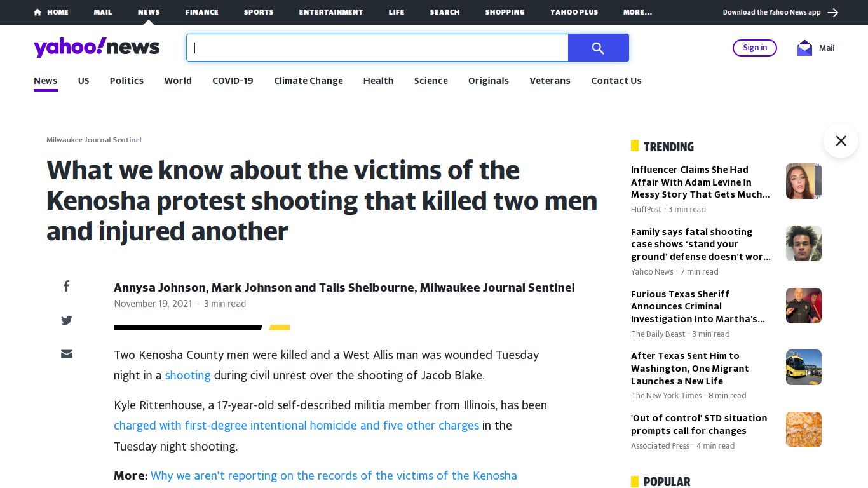
Task: Select the News section tab
Action: pos(46,81)
